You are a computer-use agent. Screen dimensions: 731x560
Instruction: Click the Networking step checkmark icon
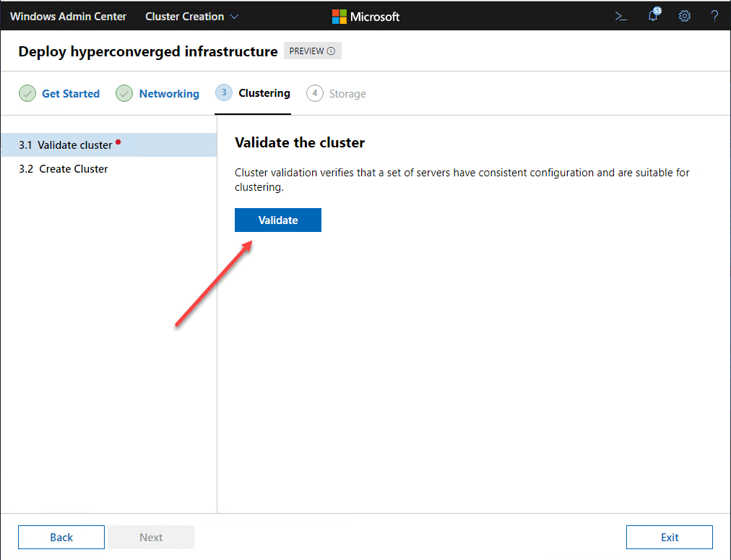pos(124,94)
